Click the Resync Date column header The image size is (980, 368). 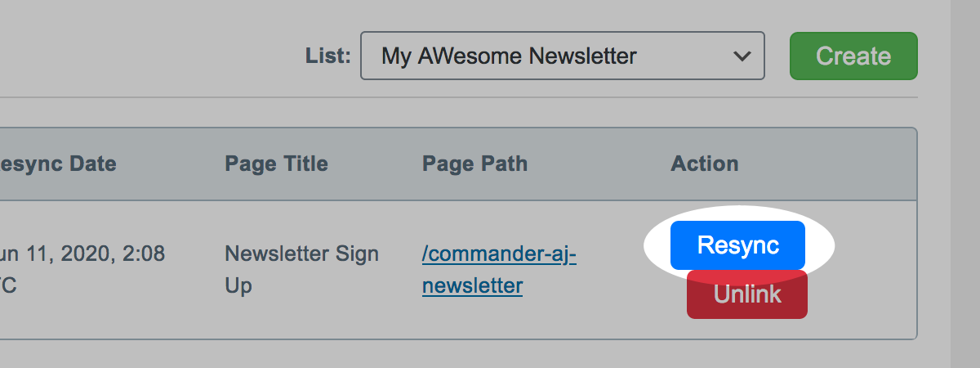[x=57, y=164]
